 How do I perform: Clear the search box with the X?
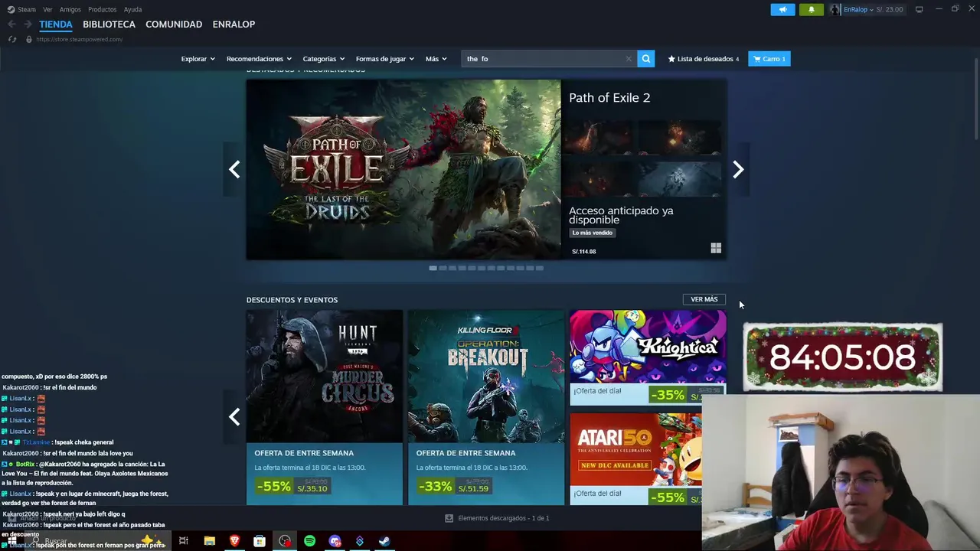(629, 59)
